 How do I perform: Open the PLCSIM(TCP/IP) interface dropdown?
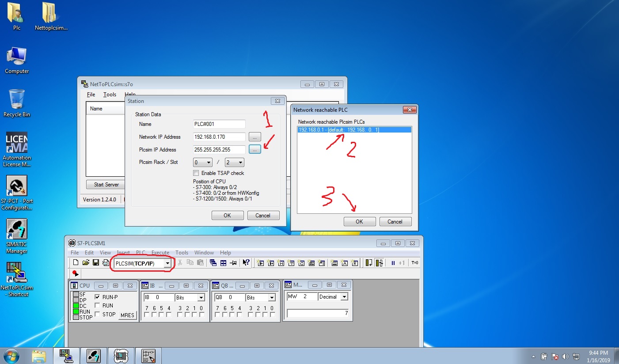click(x=167, y=263)
